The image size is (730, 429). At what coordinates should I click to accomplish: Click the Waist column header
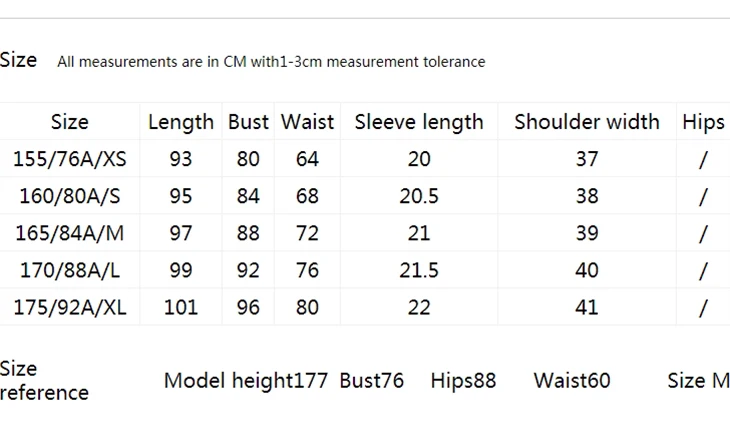(x=307, y=122)
